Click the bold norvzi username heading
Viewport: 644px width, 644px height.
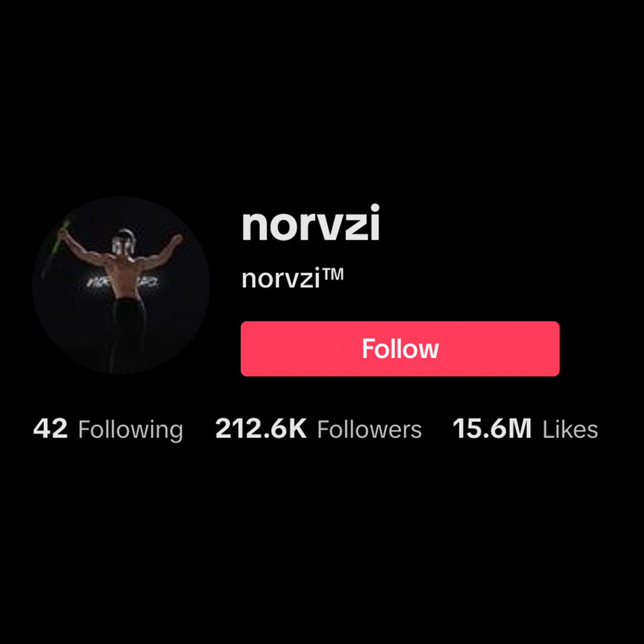tap(311, 224)
